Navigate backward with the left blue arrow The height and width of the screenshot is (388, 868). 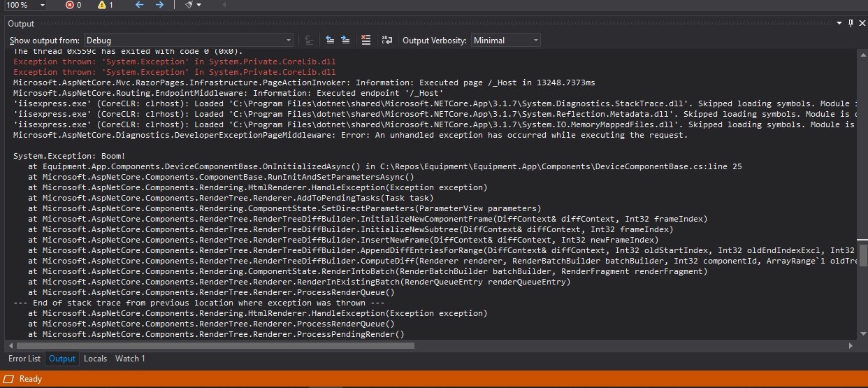[140, 5]
